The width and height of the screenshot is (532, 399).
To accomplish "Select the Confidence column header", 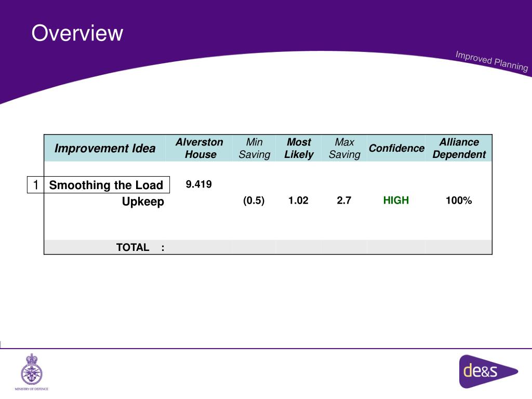I will point(396,148).
